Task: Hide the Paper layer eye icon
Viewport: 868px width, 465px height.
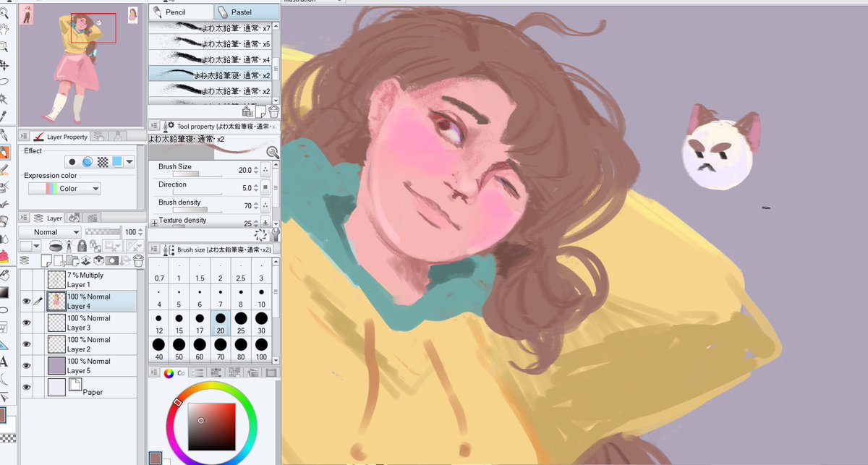Action: pyautogui.click(x=26, y=388)
